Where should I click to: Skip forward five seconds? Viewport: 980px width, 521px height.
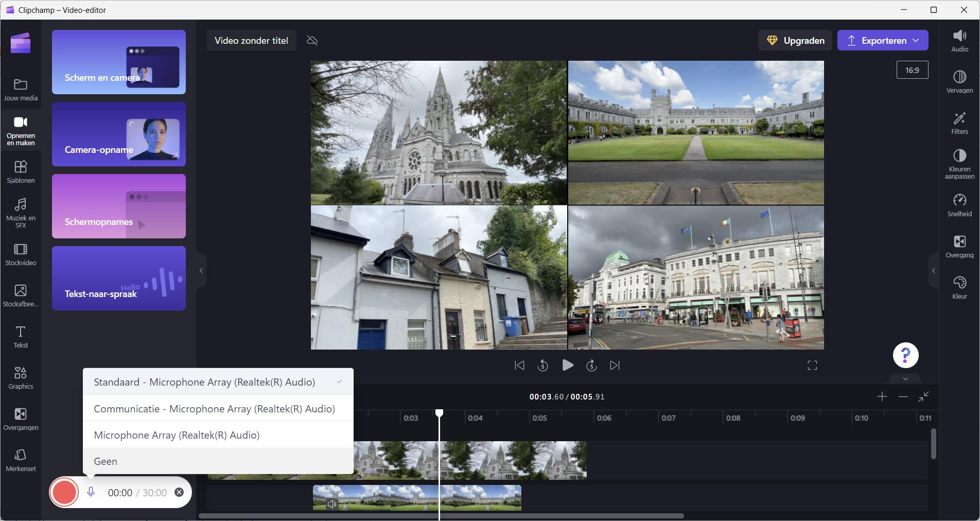591,366
